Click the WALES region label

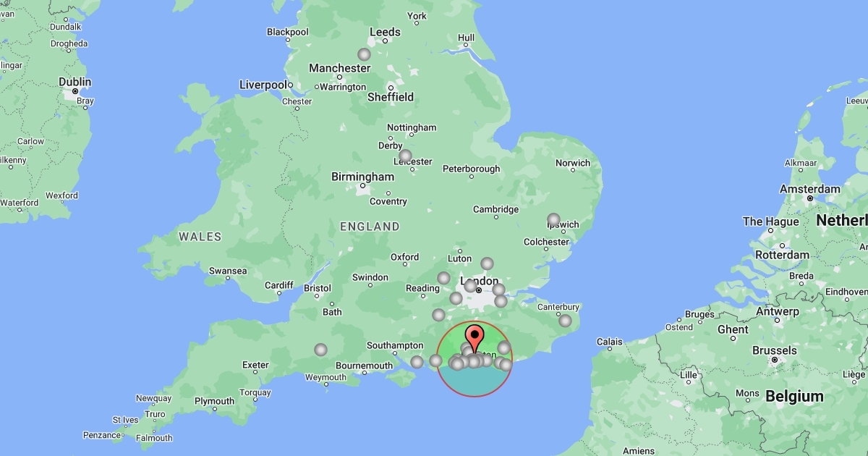tap(200, 237)
